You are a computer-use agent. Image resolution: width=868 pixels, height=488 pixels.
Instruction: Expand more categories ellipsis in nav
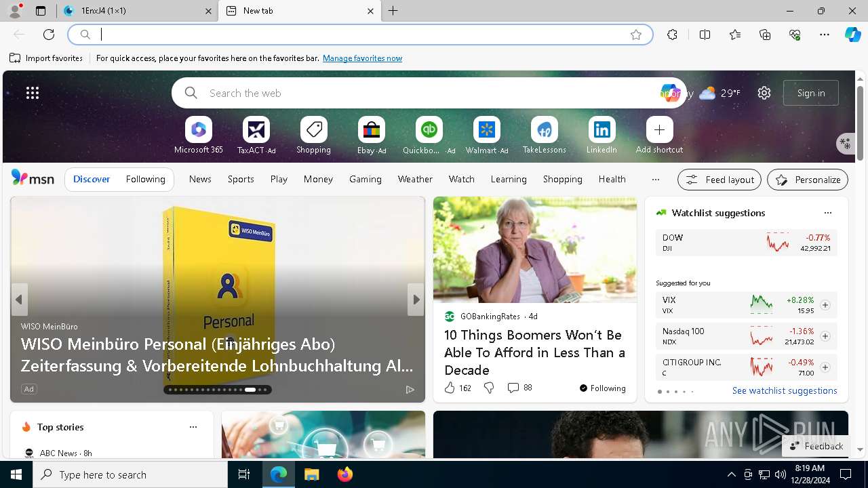pyautogui.click(x=655, y=180)
